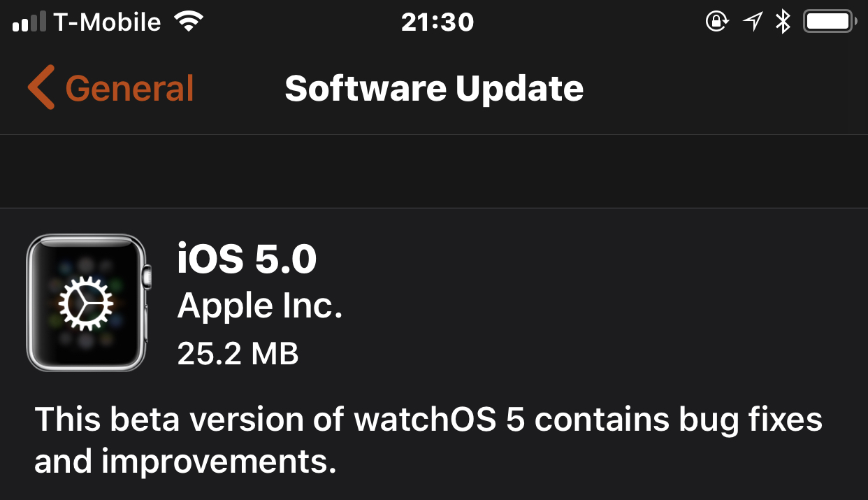Tap the 25.2 MB size label
The width and height of the screenshot is (868, 500).
238,354
